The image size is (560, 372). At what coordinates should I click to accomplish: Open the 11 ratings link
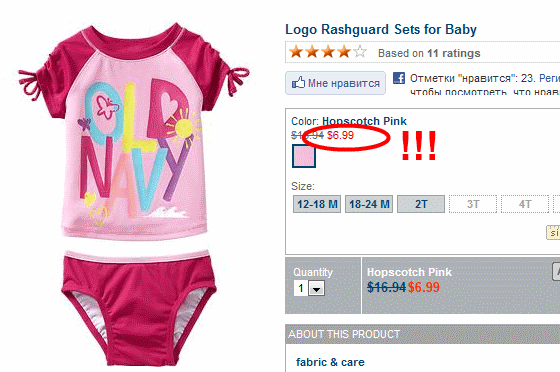tap(454, 53)
